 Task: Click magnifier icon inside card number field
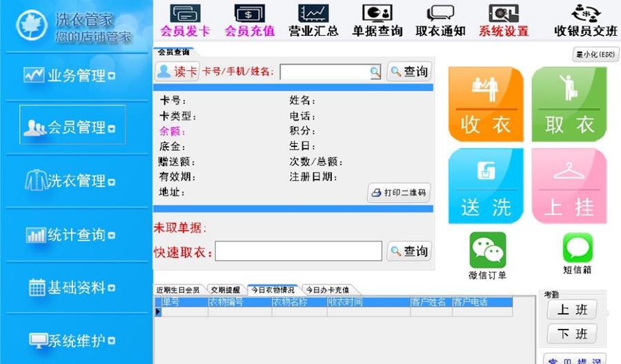[375, 72]
